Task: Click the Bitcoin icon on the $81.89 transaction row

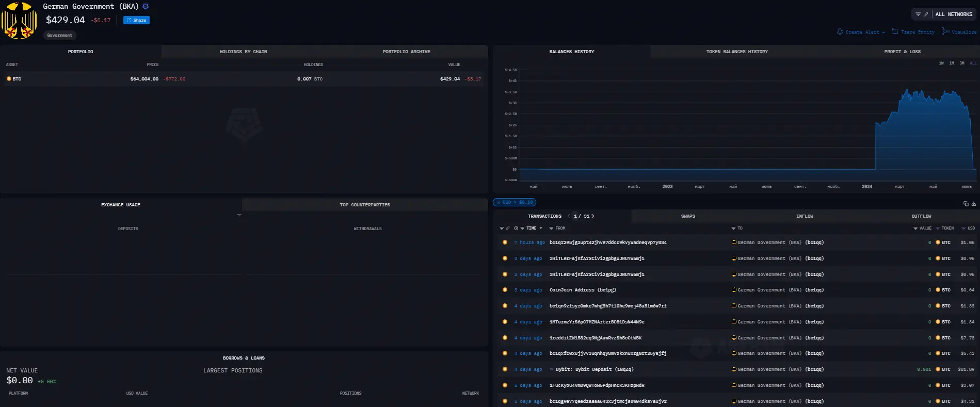Action: [x=505, y=369]
